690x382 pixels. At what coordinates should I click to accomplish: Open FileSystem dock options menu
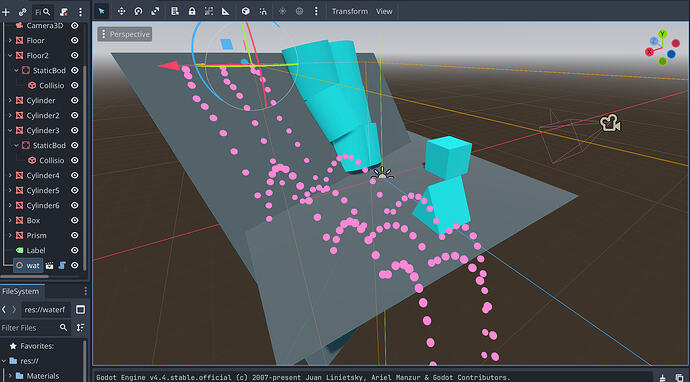[x=85, y=291]
